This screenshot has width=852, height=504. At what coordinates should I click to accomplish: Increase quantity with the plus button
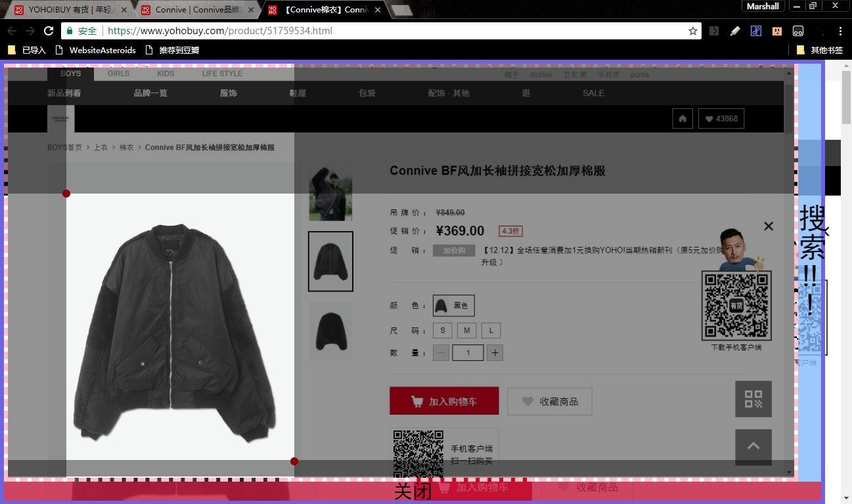click(x=495, y=352)
